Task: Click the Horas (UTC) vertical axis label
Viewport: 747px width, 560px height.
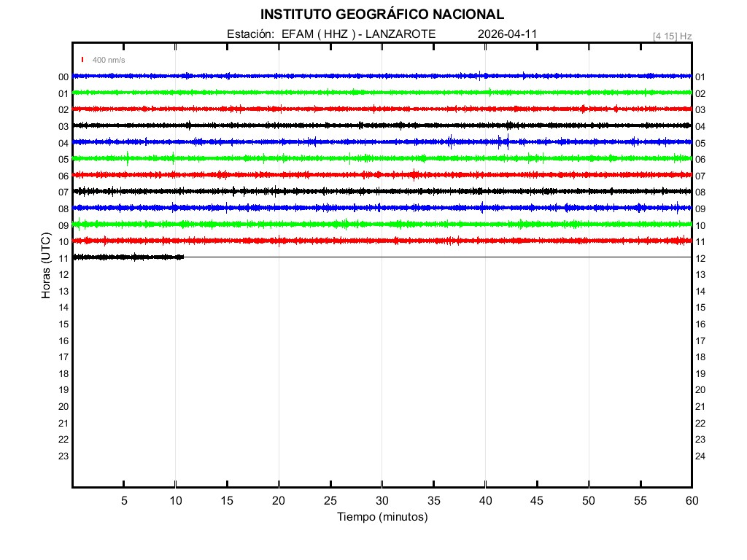Action: 46,266
